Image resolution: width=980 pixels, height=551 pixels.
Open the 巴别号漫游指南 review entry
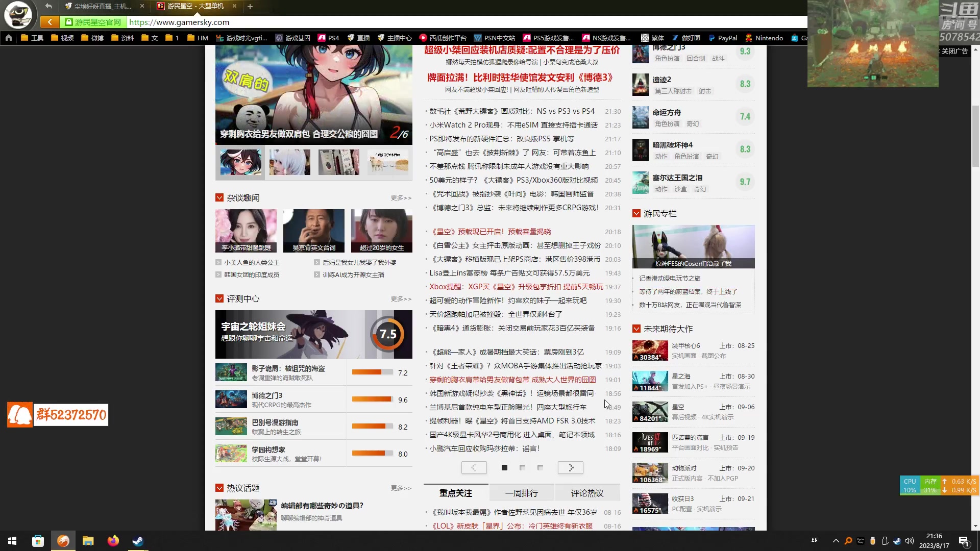(x=281, y=427)
